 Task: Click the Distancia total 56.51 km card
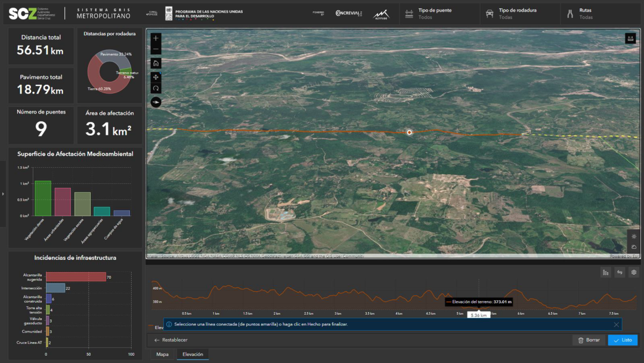41,46
